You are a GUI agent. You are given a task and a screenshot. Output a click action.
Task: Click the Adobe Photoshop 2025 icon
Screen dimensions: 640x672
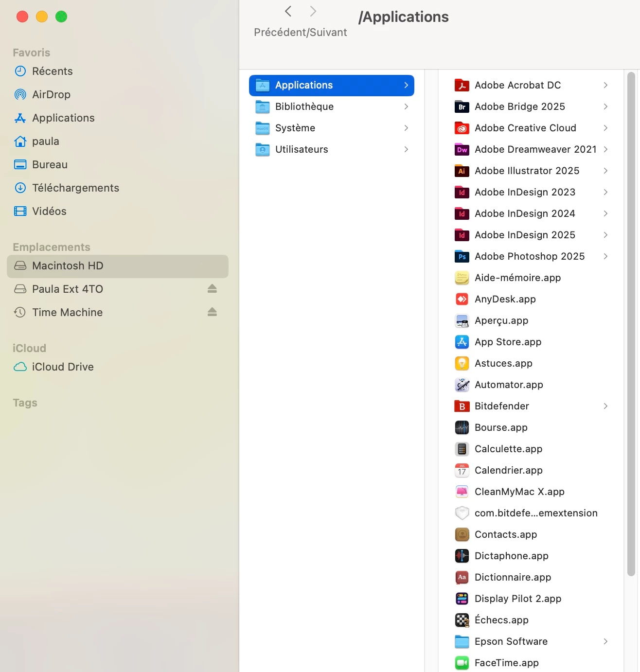pos(462,256)
